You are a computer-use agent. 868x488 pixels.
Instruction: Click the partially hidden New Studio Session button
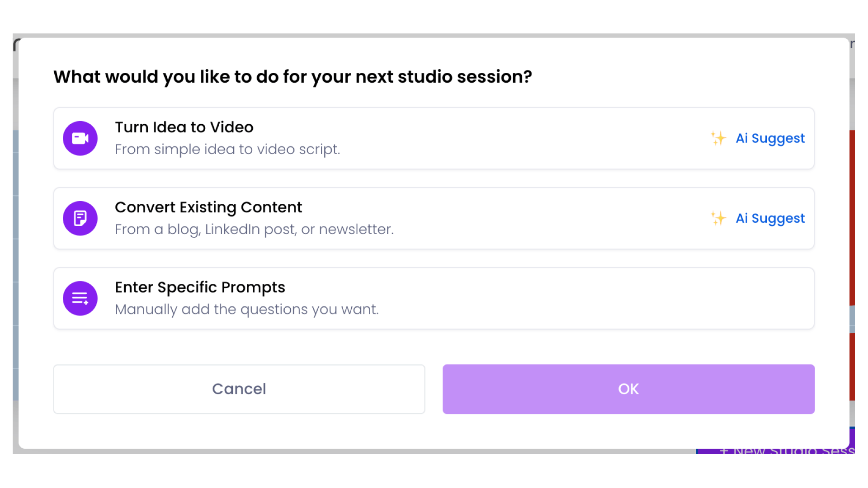[x=787, y=451]
